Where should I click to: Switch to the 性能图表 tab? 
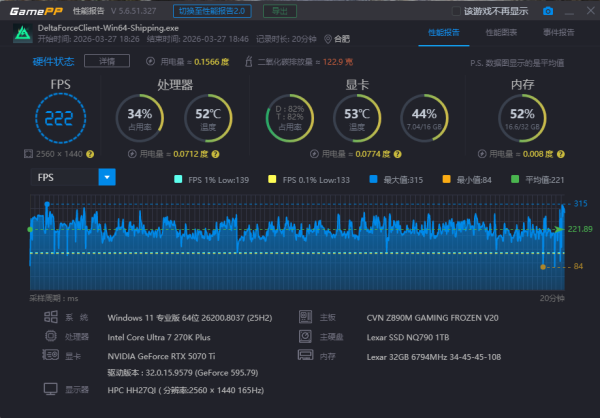[501, 33]
